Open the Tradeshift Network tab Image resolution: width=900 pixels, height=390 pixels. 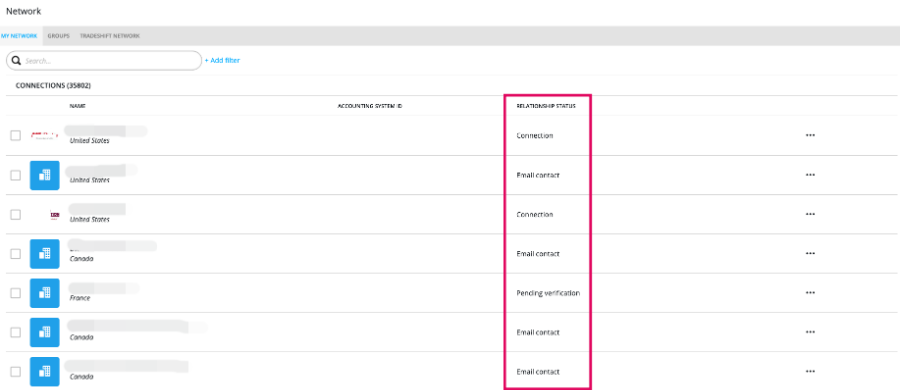(x=109, y=36)
